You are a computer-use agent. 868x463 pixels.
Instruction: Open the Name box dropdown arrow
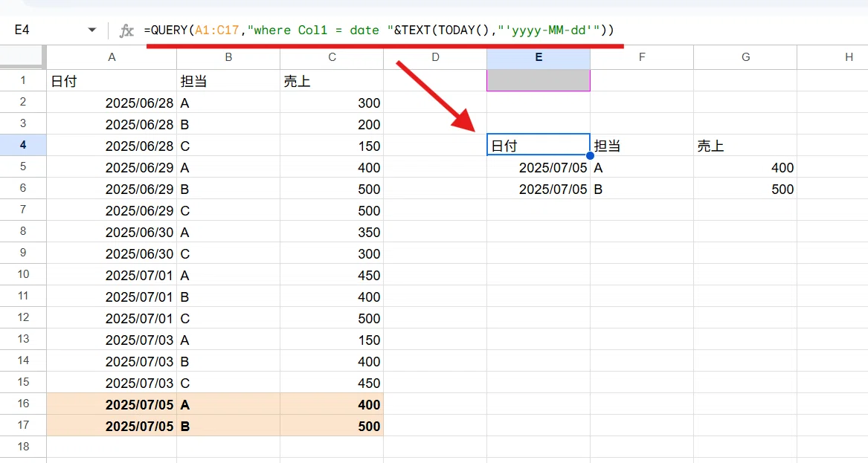(92, 30)
